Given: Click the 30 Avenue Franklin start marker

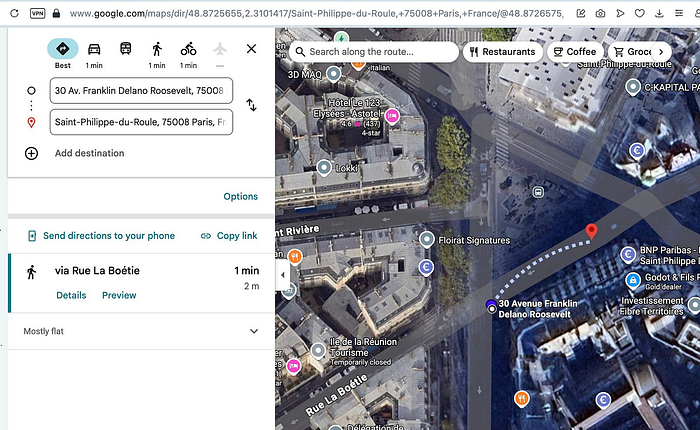Looking at the screenshot, I should (x=492, y=308).
